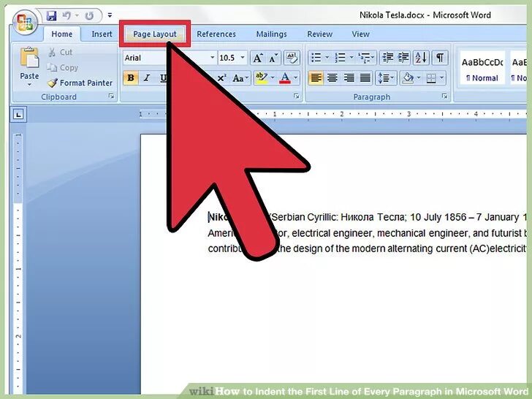The width and height of the screenshot is (532, 399).
Task: Open the multilevel list menu
Action: pyautogui.click(x=365, y=58)
